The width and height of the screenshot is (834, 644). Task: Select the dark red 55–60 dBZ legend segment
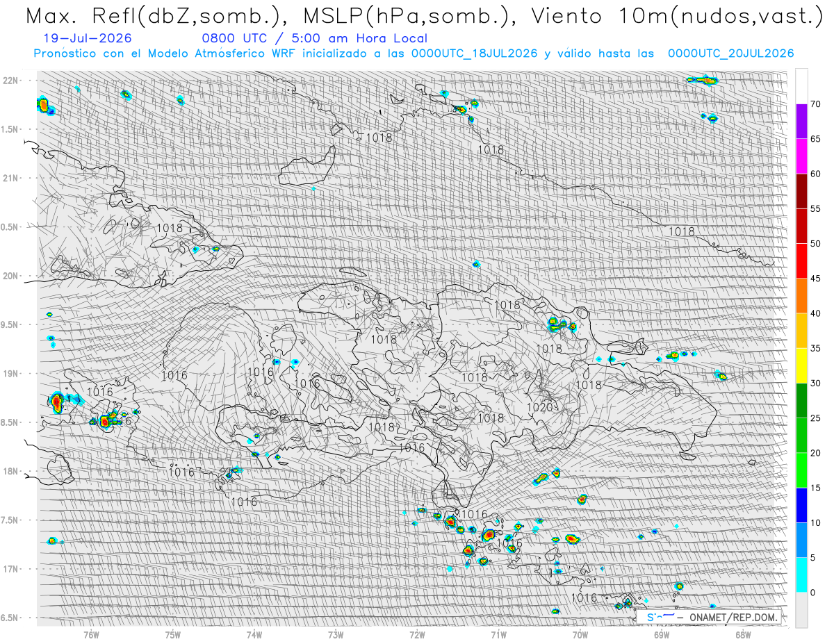pyautogui.click(x=802, y=191)
